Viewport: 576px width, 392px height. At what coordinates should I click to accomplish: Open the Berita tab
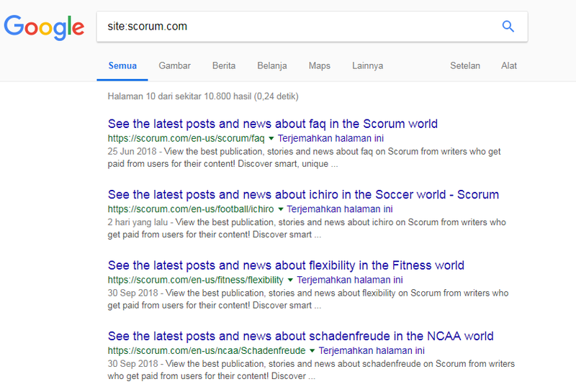coord(224,65)
